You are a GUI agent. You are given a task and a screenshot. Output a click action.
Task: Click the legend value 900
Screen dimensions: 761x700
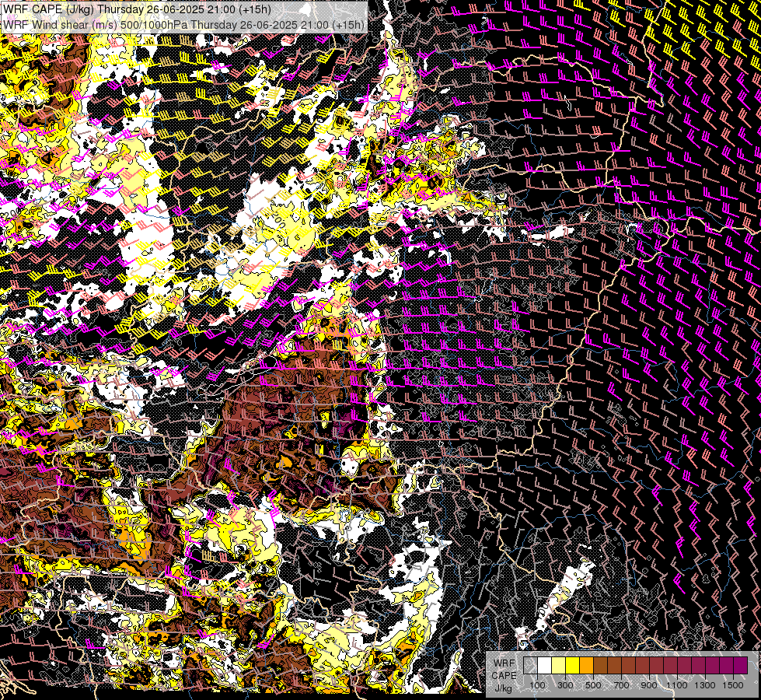coord(649,685)
